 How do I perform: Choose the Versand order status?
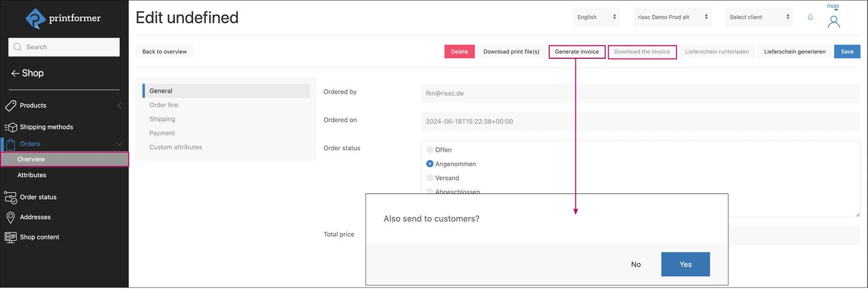pyautogui.click(x=430, y=178)
